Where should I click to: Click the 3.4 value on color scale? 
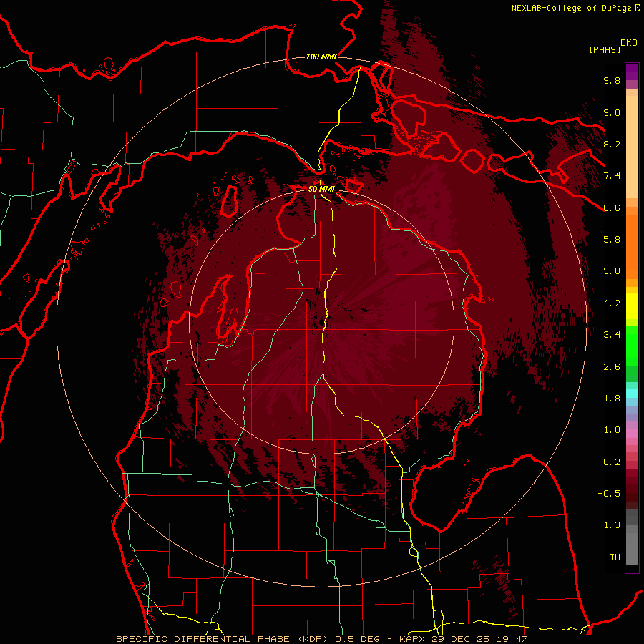tap(612, 335)
